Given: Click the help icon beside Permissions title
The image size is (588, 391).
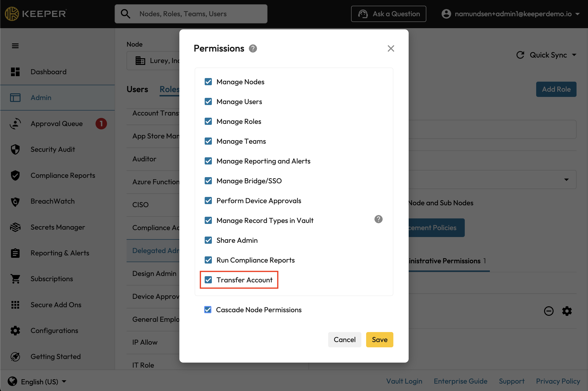Looking at the screenshot, I should 253,48.
